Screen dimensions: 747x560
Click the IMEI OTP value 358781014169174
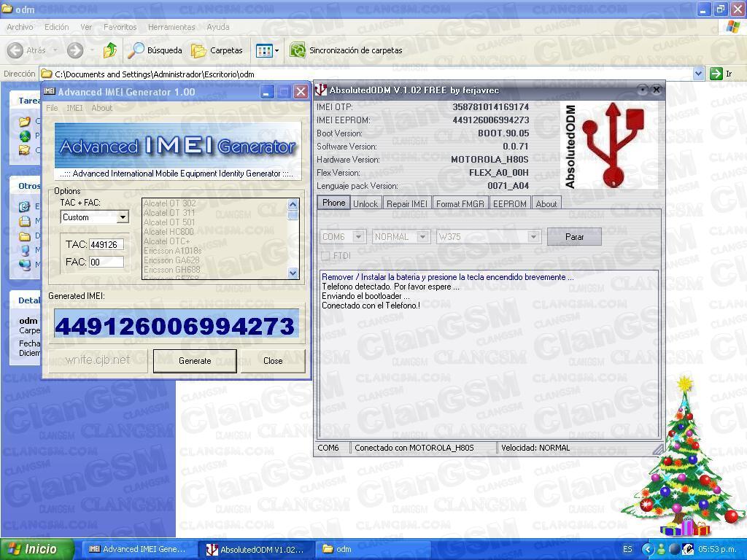tap(491, 106)
